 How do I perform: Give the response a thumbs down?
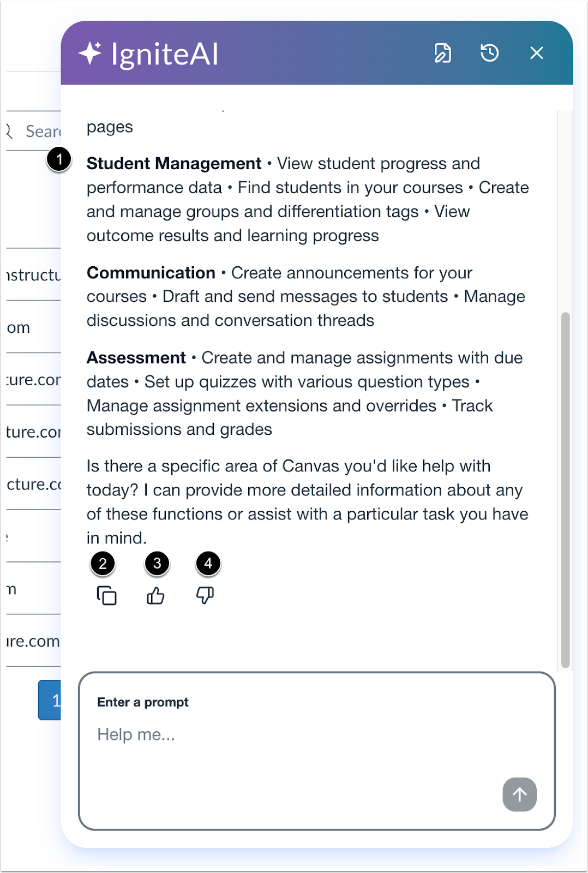(x=205, y=596)
